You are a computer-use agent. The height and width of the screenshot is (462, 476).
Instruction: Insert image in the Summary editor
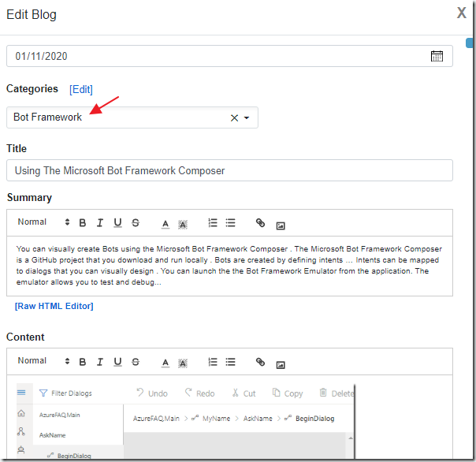click(281, 225)
